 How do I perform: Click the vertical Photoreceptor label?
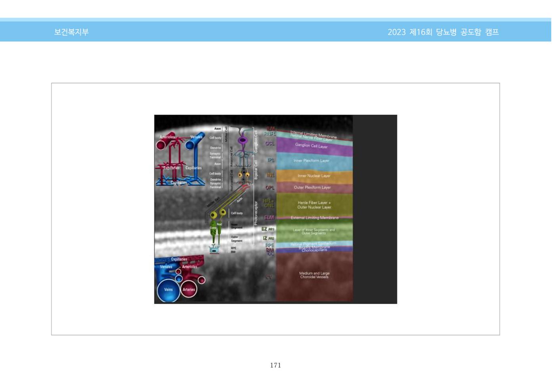[256, 213]
